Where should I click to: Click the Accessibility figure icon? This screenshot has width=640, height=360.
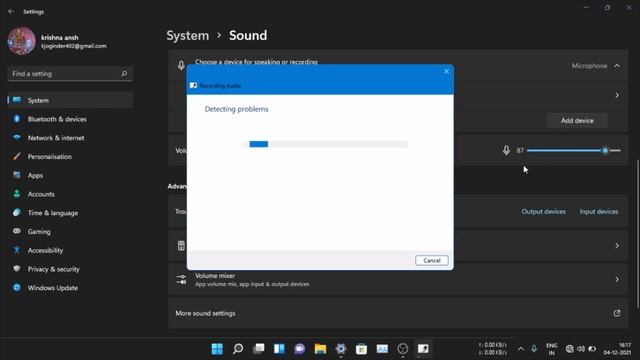[x=17, y=250]
